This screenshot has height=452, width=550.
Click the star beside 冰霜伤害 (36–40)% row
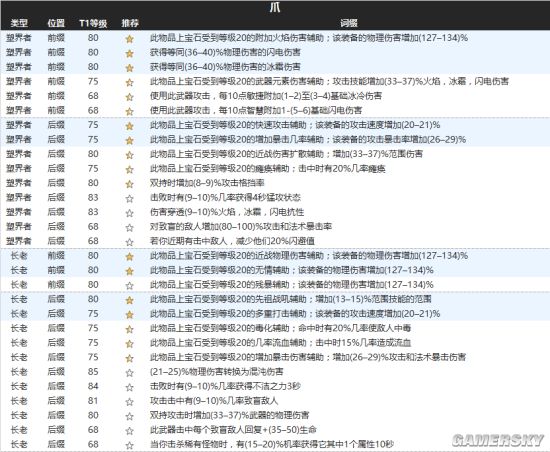point(129,67)
